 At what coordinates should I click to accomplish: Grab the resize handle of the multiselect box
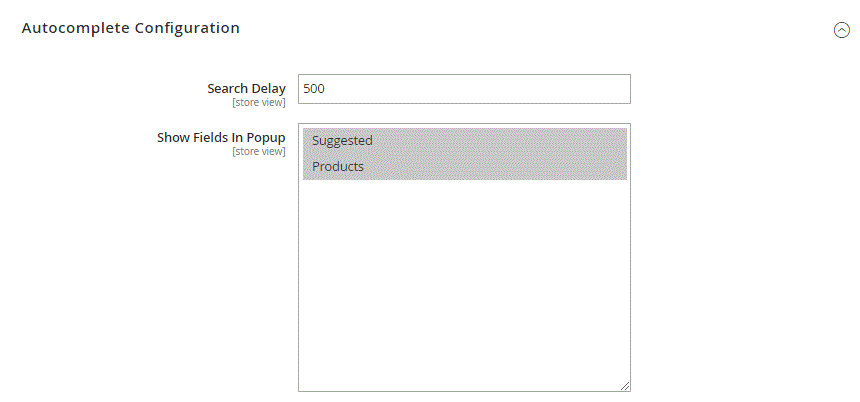624,385
